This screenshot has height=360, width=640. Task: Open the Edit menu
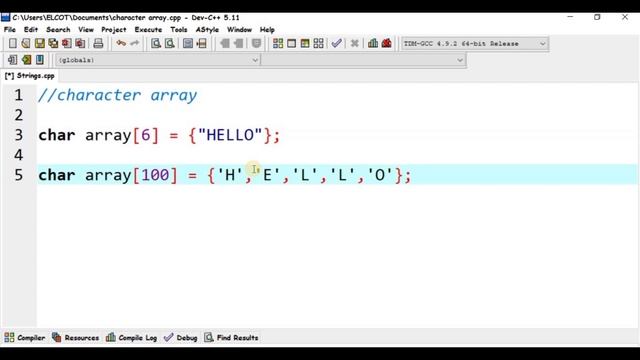point(31,30)
